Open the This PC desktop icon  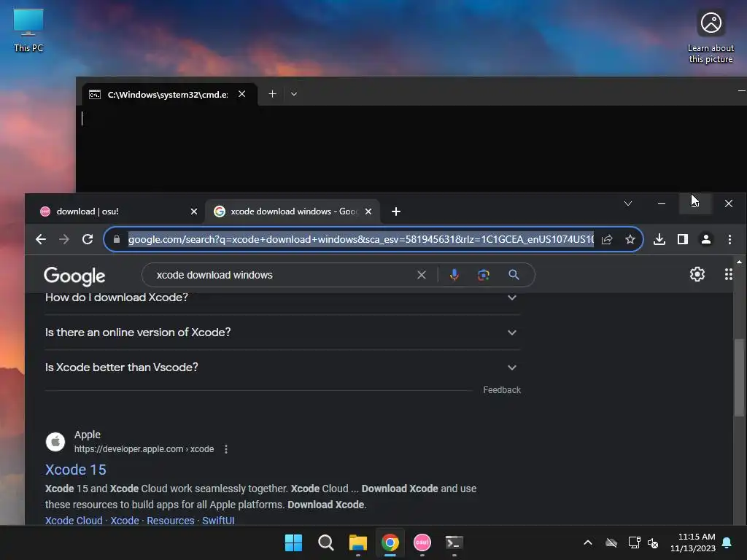pos(28,30)
